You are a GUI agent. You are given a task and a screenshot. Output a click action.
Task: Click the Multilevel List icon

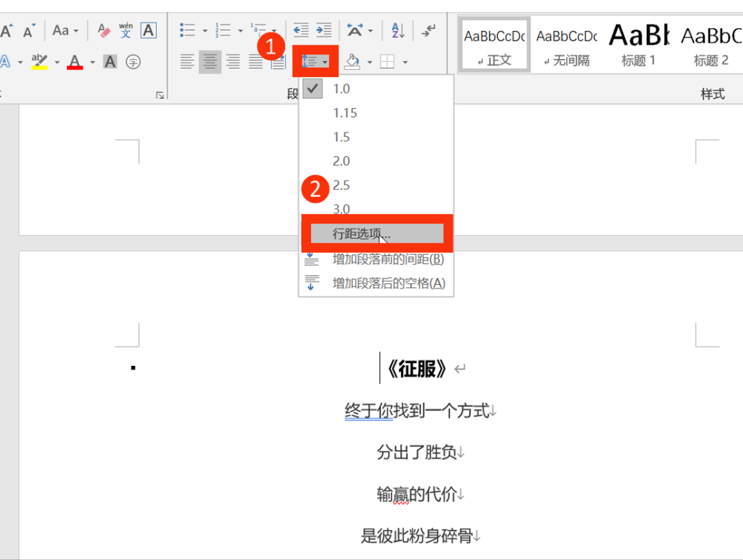pos(258,30)
